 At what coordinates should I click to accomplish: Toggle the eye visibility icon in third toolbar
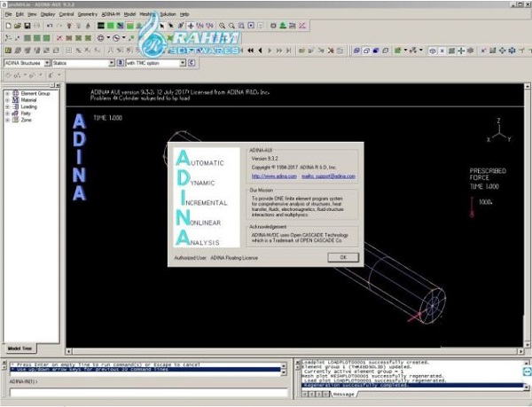click(433, 51)
